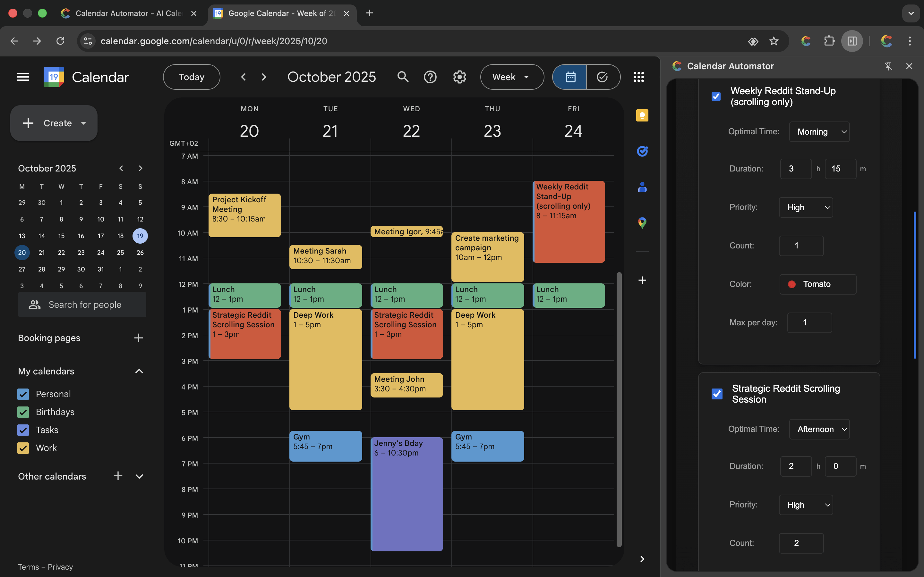Open Google Keep side panel icon
The image size is (924, 577).
642,115
